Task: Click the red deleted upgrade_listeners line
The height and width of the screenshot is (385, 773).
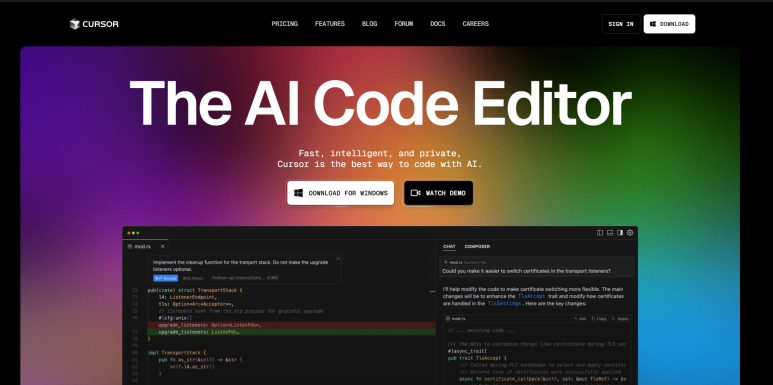Action: coord(291,325)
